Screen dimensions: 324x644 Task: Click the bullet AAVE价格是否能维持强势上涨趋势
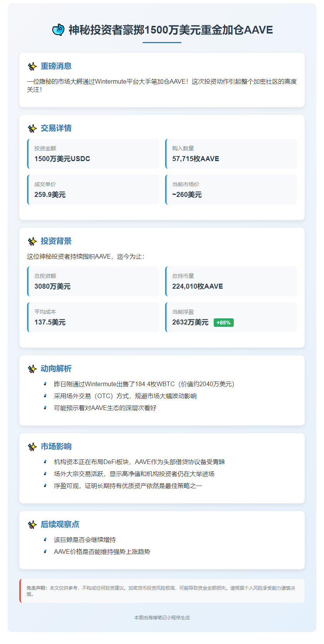click(102, 552)
